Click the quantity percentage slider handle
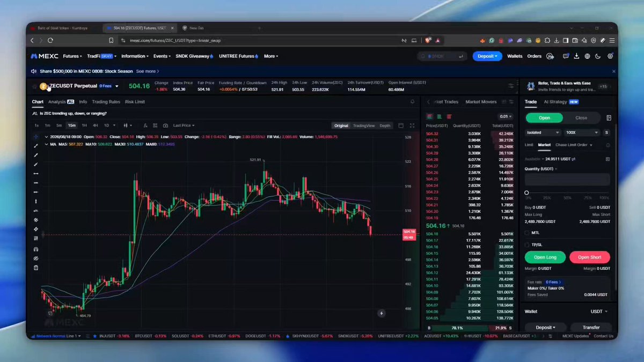 pos(526,193)
